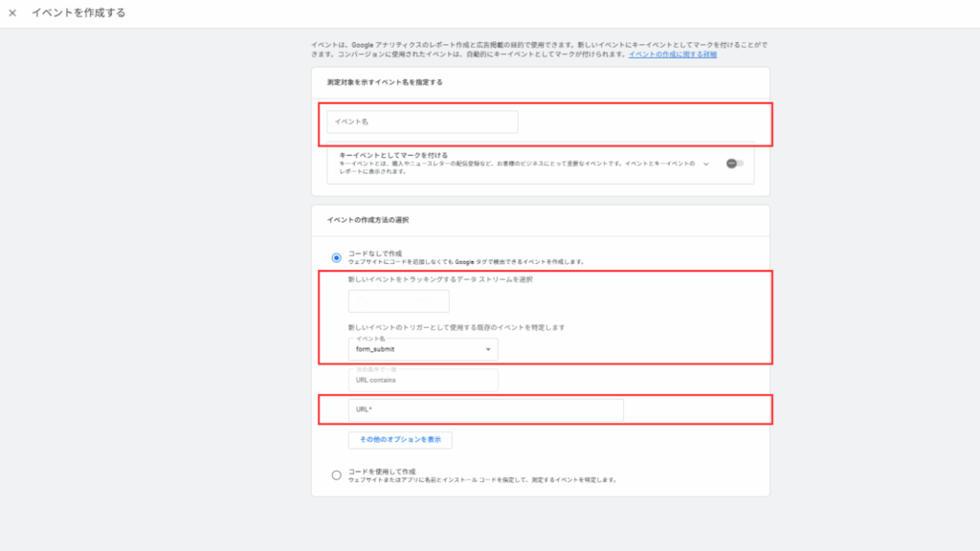
Task: Toggle the mark as key event switch
Action: [734, 164]
